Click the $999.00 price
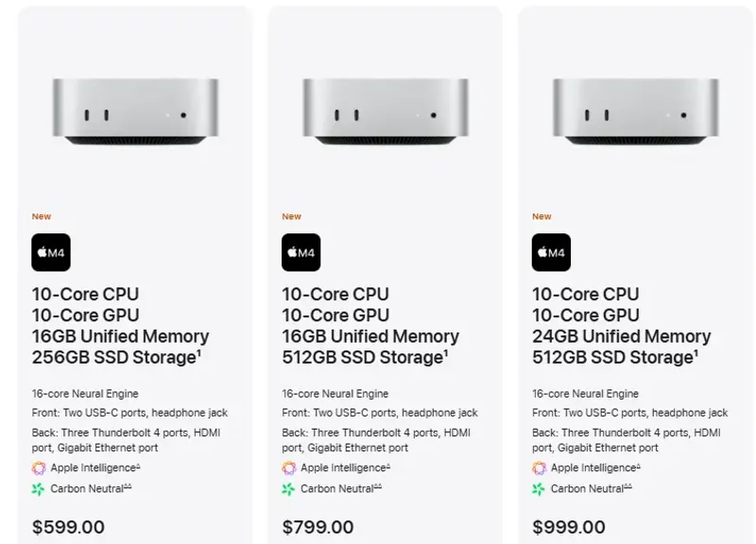The height and width of the screenshot is (544, 756). (x=569, y=527)
